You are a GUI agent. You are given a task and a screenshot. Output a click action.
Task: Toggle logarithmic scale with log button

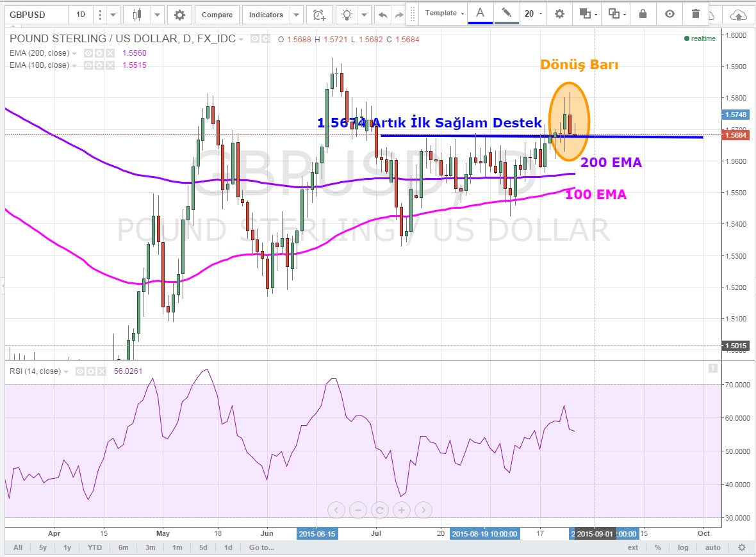coord(683,547)
